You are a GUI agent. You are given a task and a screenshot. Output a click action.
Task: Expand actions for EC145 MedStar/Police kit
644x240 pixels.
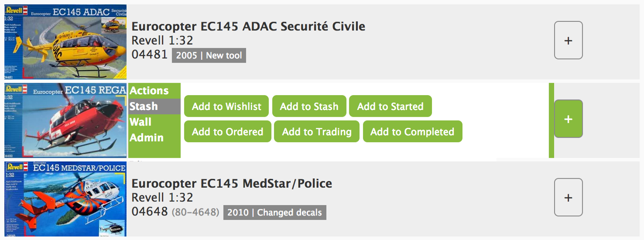click(568, 198)
